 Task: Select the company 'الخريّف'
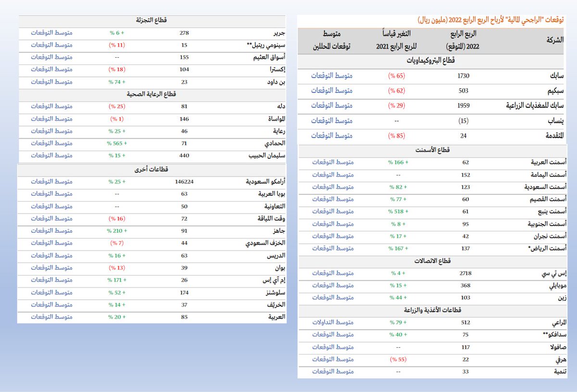(x=276, y=305)
